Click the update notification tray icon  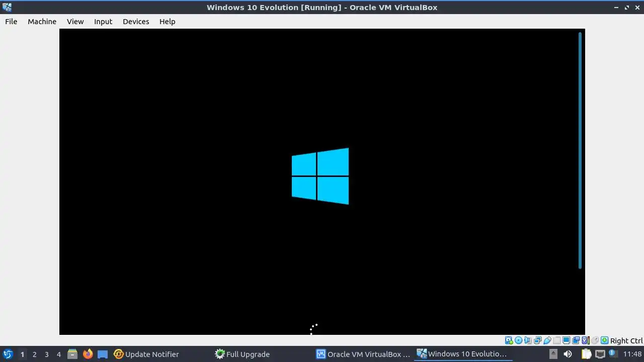pos(613,354)
